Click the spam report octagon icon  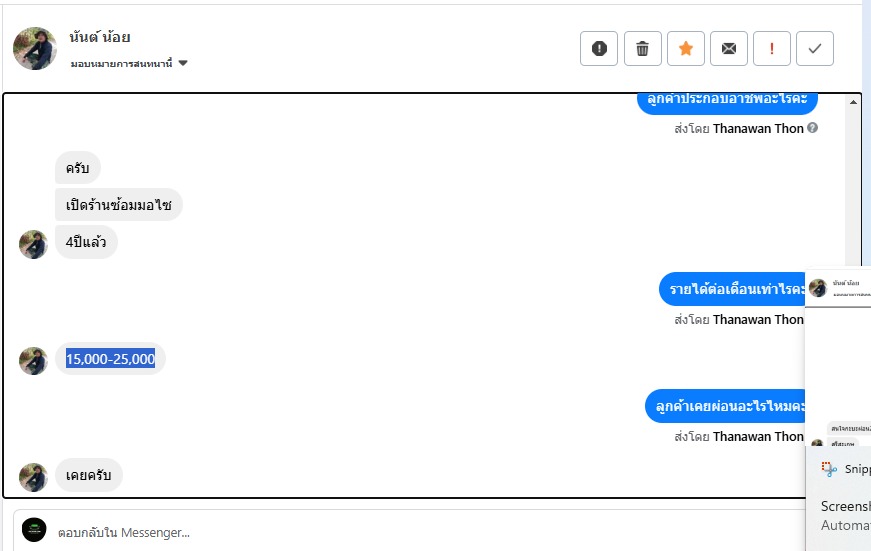(x=599, y=48)
